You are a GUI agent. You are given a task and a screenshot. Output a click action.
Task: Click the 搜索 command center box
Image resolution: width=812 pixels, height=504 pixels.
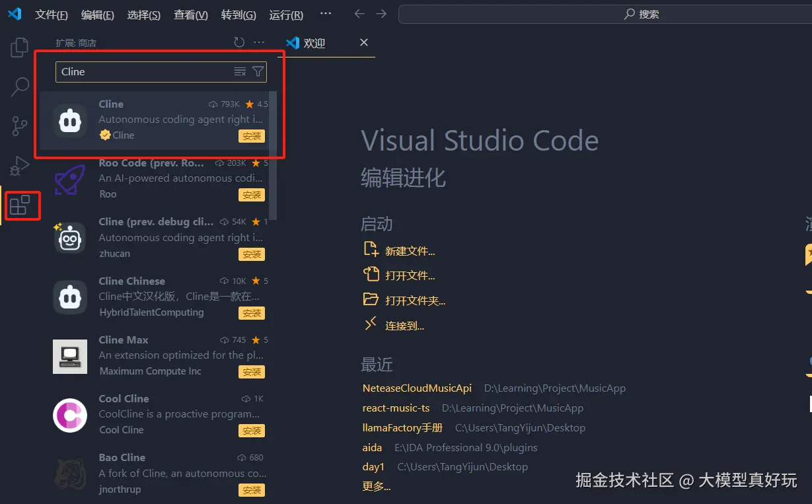click(x=605, y=14)
